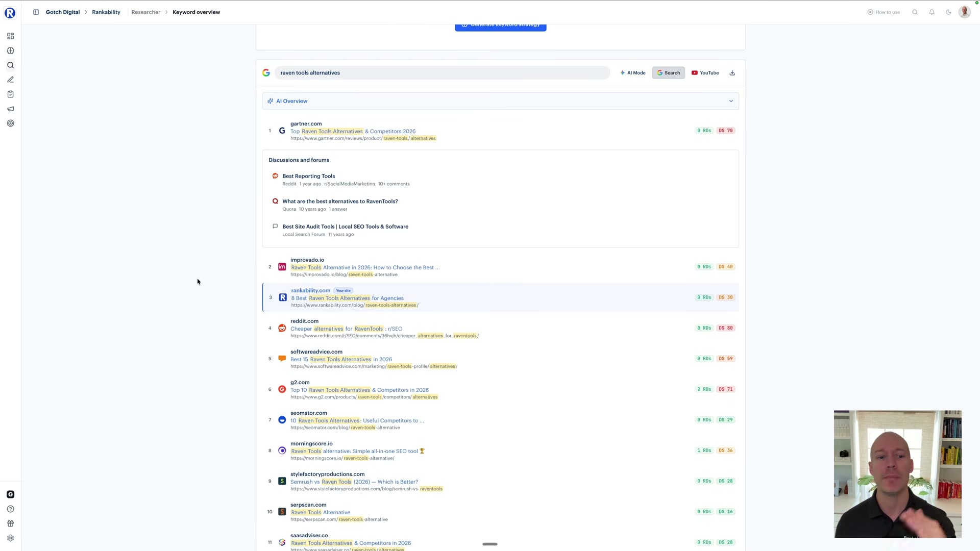The height and width of the screenshot is (551, 980).
Task: Click the stylefactoryproductions.com favicon
Action: 282,481
